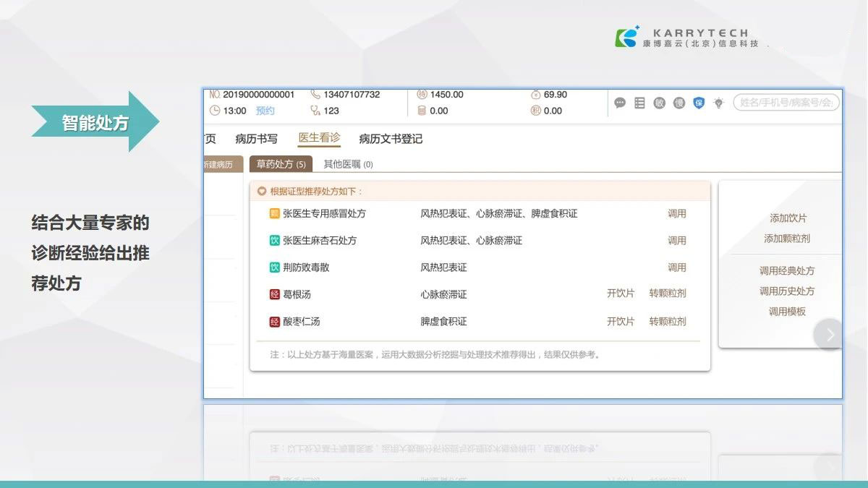868x488 pixels.
Task: Click the lightbulb tips icon
Action: coord(718,103)
